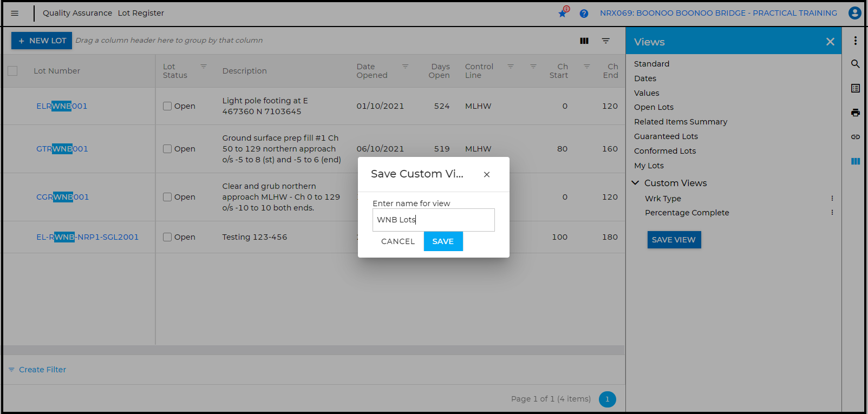Click the favorites star icon
The width and height of the screenshot is (868, 414).
pos(563,13)
